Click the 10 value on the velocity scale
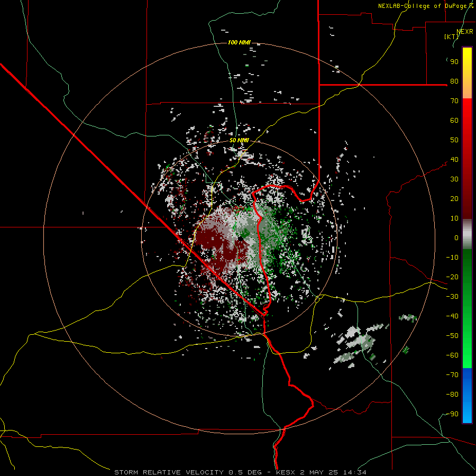Image resolution: width=476 pixels, height=476 pixels. click(x=454, y=218)
